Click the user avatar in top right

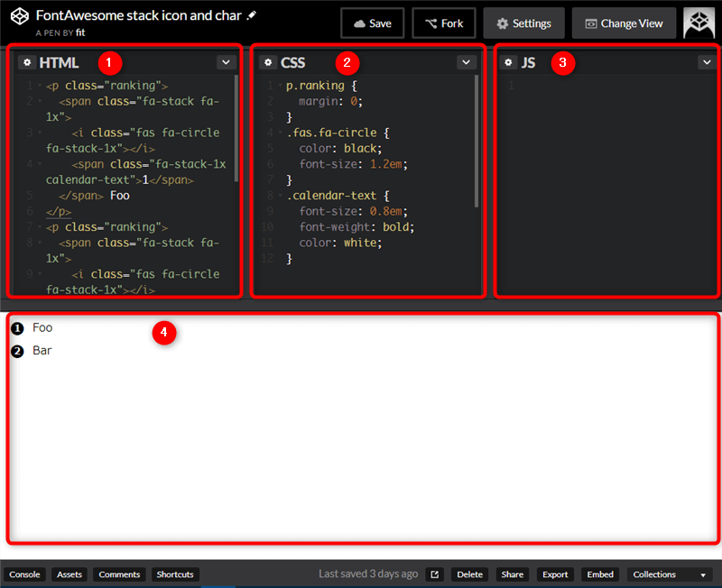click(x=698, y=23)
